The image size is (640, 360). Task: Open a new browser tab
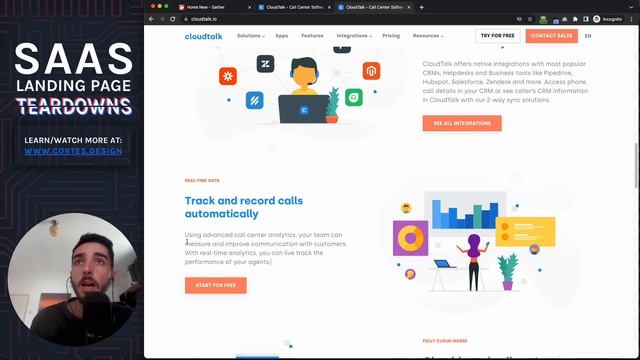(x=422, y=7)
